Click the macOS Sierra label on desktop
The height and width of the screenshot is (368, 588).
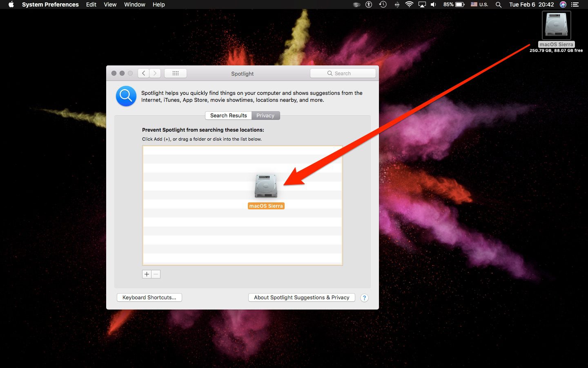point(556,45)
